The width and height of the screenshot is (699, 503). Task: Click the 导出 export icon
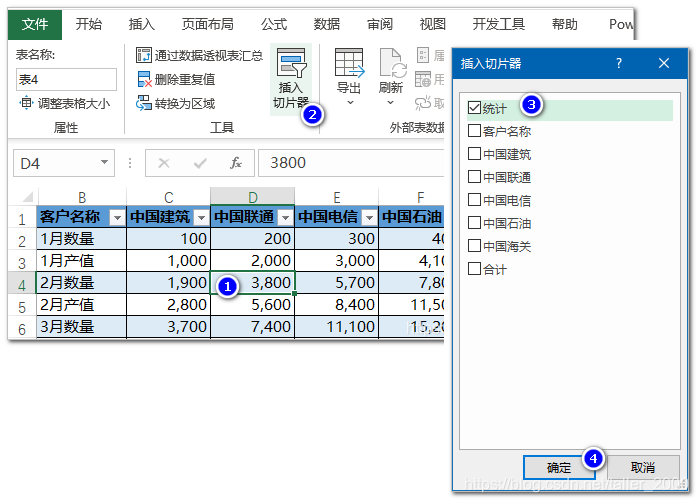pos(349,63)
